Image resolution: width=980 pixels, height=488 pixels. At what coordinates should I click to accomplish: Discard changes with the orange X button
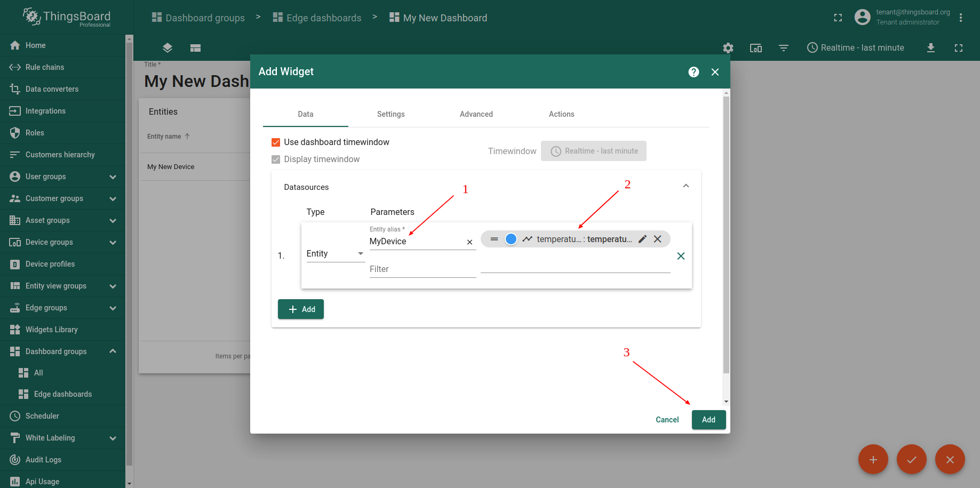click(x=950, y=459)
